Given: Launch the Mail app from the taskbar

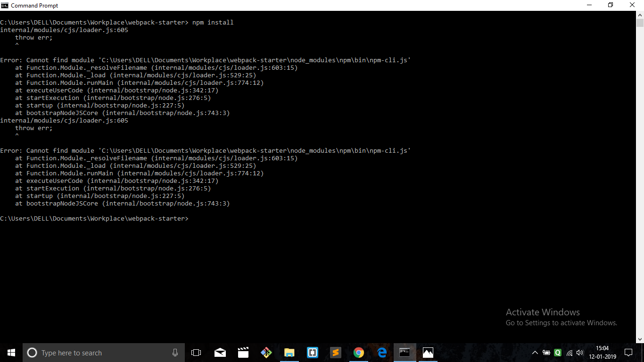Looking at the screenshot, I should click(x=220, y=353).
